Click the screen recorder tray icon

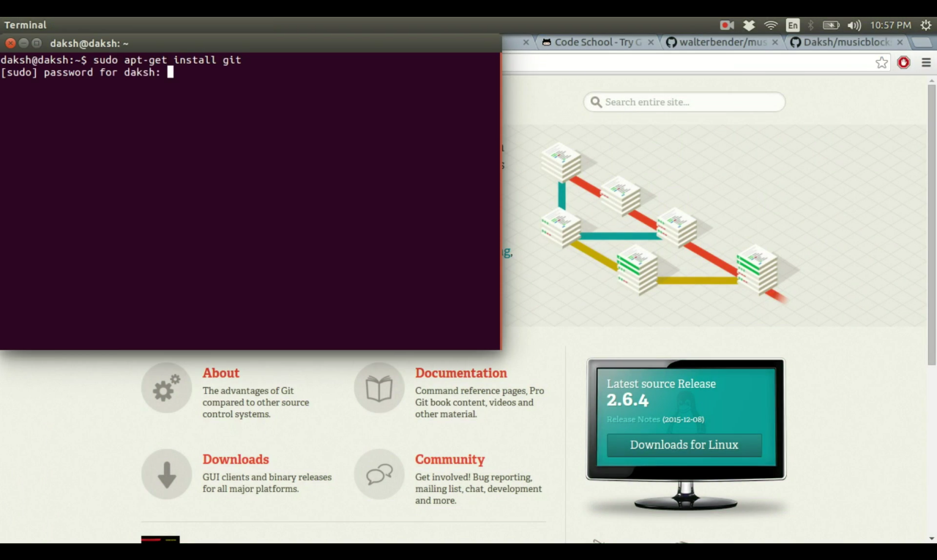pyautogui.click(x=726, y=25)
